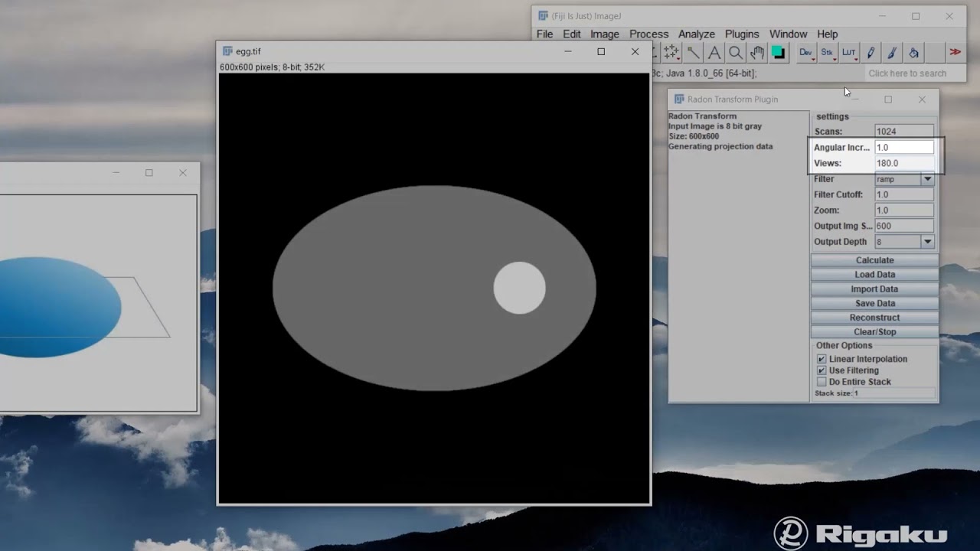
Task: Click the Angular Increment input field
Action: [904, 146]
